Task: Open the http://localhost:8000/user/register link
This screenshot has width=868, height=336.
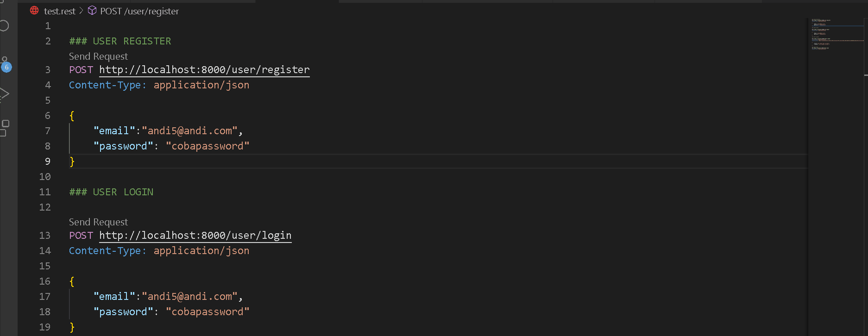Action: 204,69
